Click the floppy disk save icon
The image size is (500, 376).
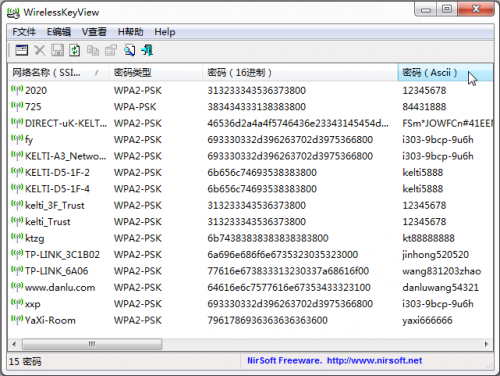[x=57, y=50]
